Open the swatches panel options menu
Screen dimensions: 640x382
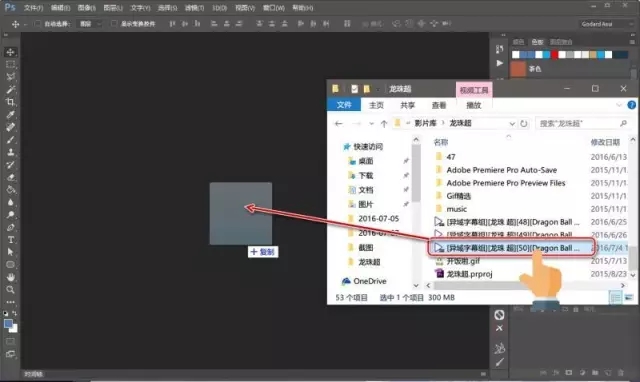pyautogui.click(x=632, y=42)
